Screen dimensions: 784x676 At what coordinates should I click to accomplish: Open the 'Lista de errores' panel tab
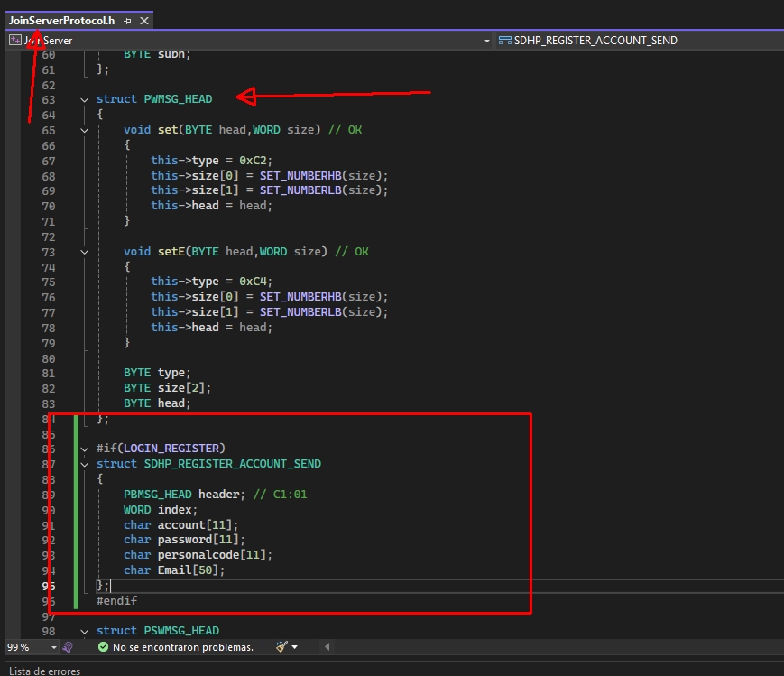[44, 671]
